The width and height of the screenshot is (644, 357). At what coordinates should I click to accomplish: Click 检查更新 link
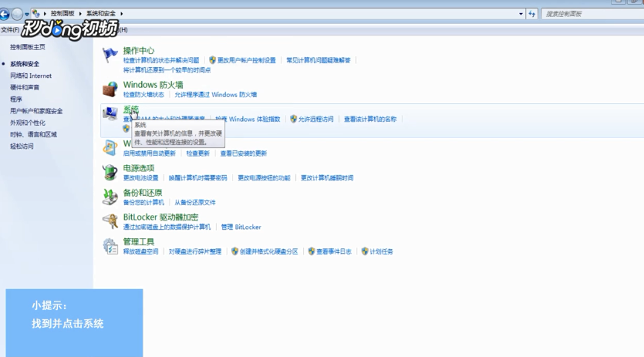point(198,153)
